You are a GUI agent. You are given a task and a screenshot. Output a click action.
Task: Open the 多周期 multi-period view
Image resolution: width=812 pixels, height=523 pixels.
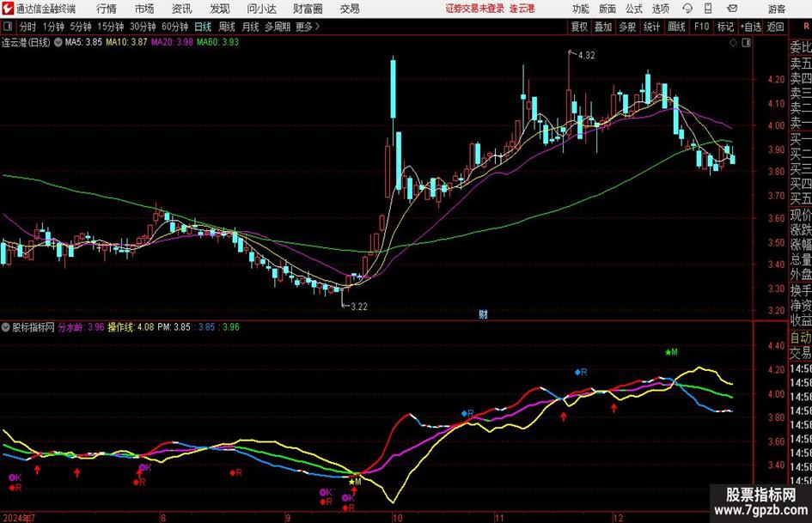pos(277,27)
